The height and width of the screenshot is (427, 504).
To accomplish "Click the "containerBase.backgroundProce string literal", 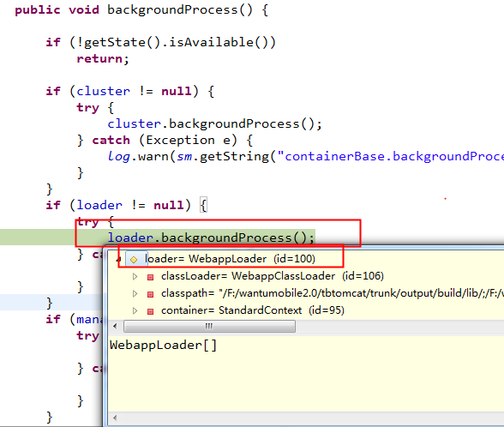I will pos(391,157).
